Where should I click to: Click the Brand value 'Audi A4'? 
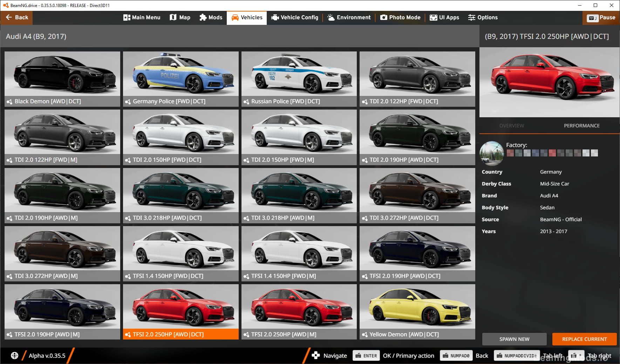549,196
